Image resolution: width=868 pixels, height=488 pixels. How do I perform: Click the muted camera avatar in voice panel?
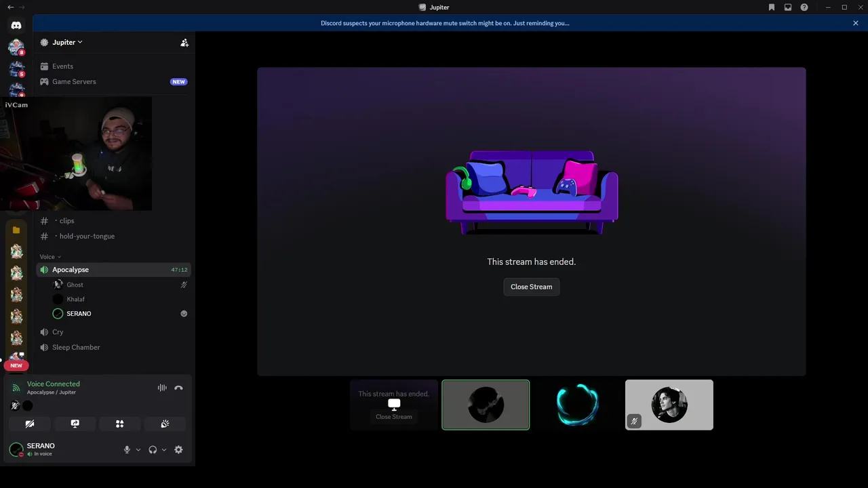click(x=15, y=405)
